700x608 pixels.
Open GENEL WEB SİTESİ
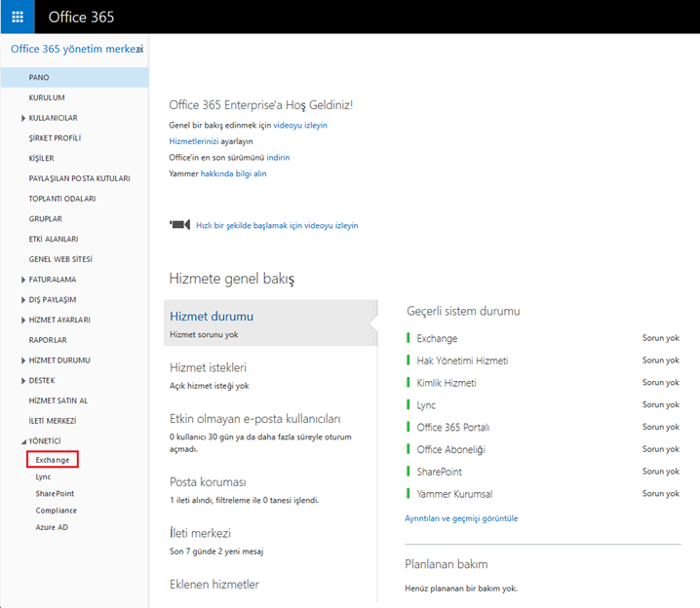[60, 259]
